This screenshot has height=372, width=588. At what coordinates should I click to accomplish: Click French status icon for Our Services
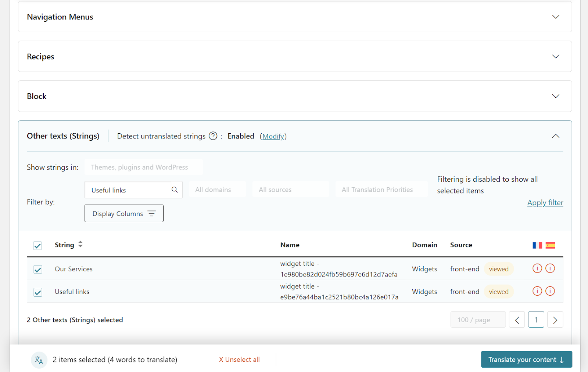pos(537,268)
